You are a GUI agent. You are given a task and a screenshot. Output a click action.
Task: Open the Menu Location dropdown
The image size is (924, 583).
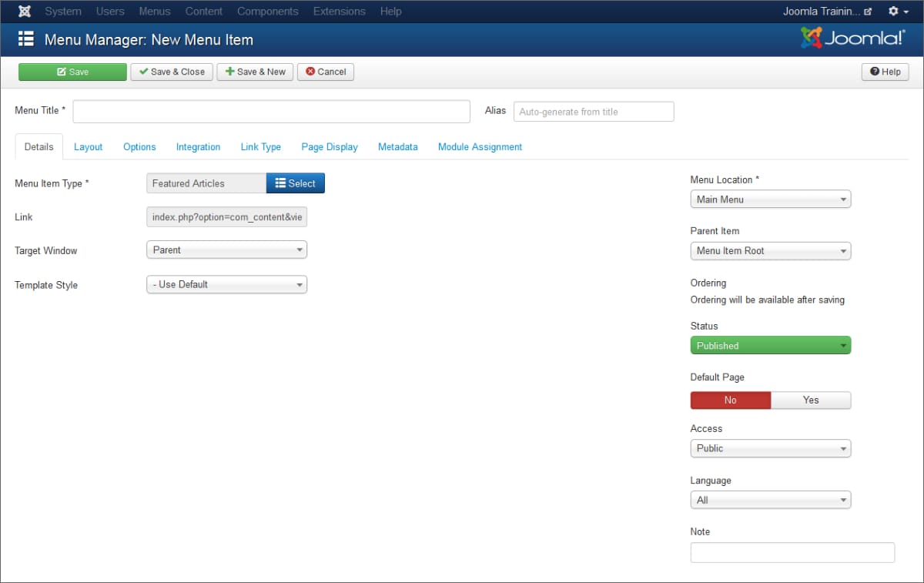tap(770, 199)
